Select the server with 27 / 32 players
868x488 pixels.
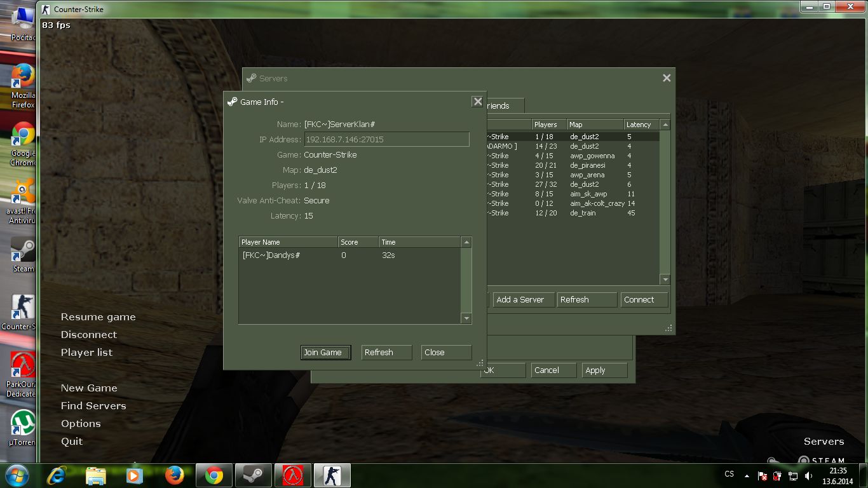(x=573, y=184)
